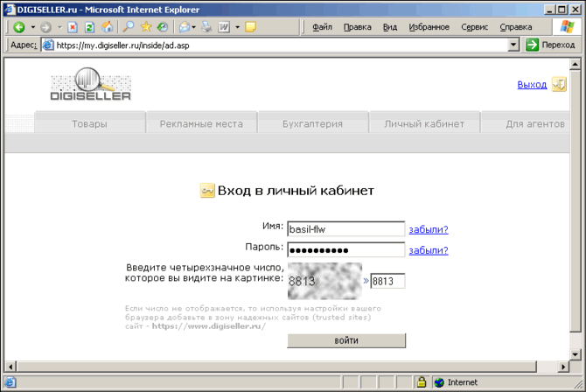Switch to the Рекламные места tab
This screenshot has height=392, width=586.
click(201, 123)
